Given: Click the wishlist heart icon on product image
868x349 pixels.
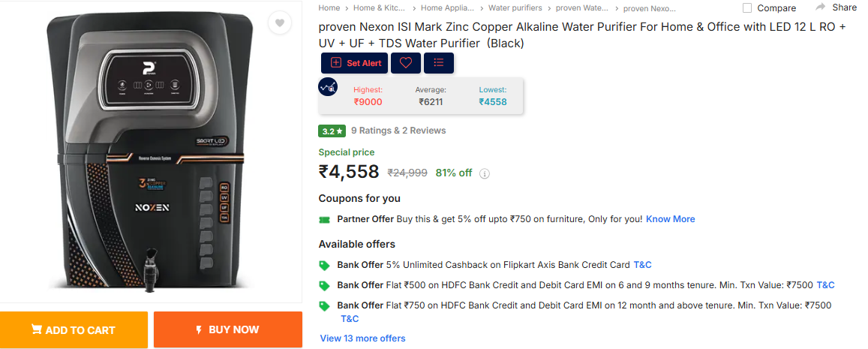Looking at the screenshot, I should point(280,23).
